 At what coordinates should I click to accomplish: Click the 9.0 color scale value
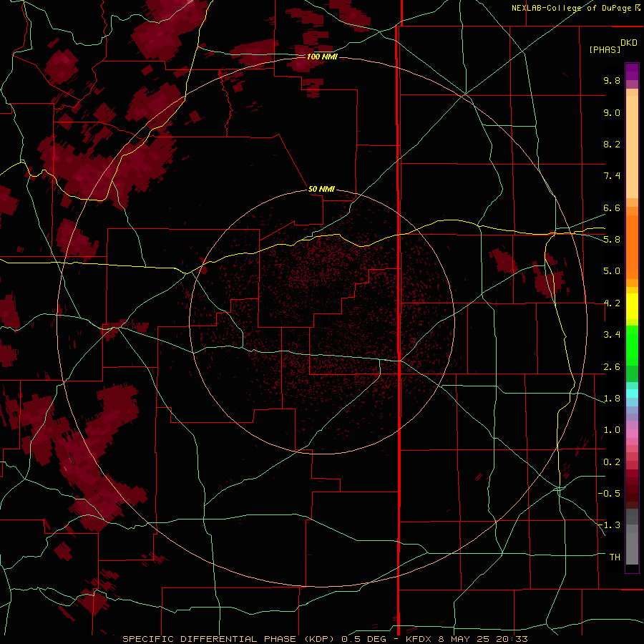(612, 112)
